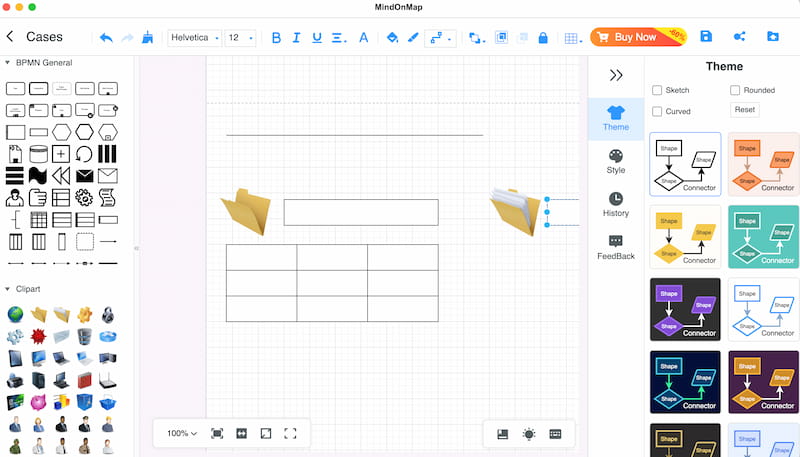Open text alignment options

339,38
